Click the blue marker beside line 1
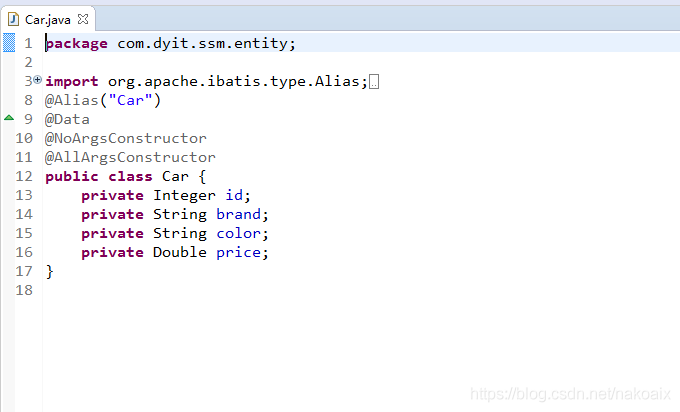Viewport: 680px width, 412px height. click(x=9, y=43)
